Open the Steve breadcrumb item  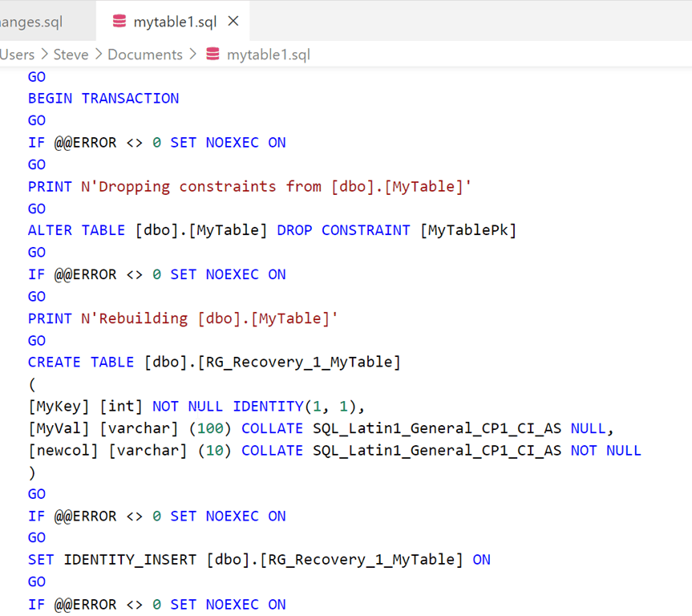[71, 54]
